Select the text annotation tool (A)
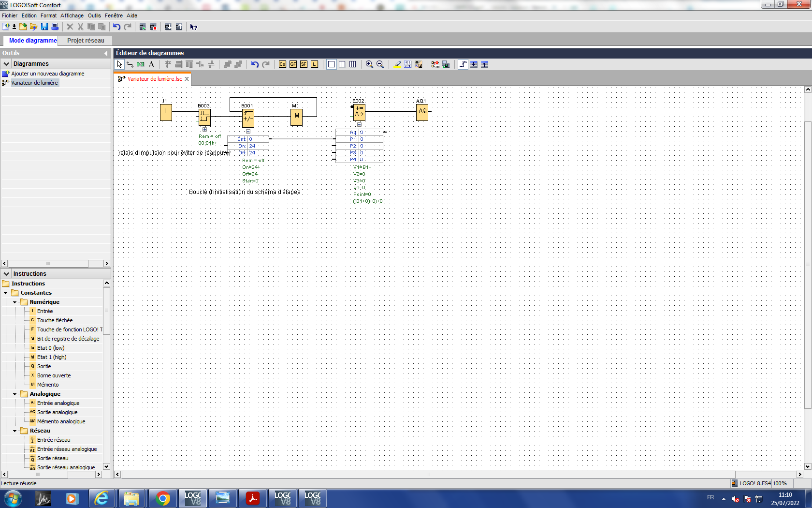812x508 pixels. coord(151,64)
